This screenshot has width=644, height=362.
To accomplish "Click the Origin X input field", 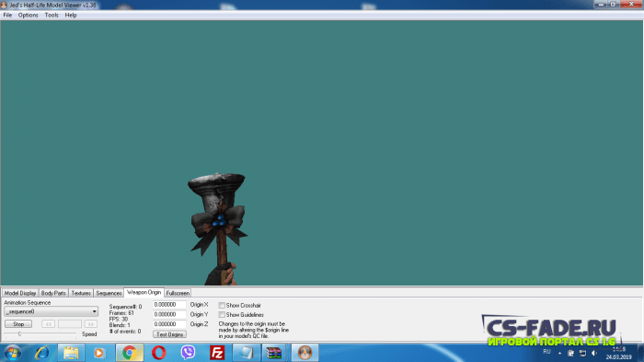I will (x=169, y=305).
